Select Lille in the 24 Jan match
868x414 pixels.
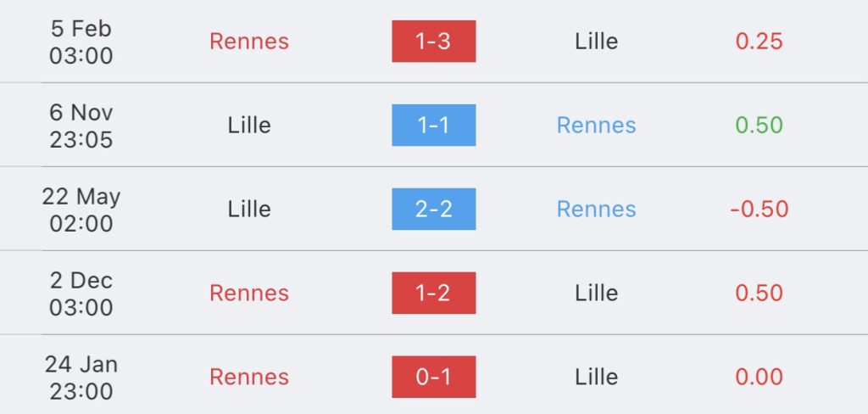[x=596, y=377]
